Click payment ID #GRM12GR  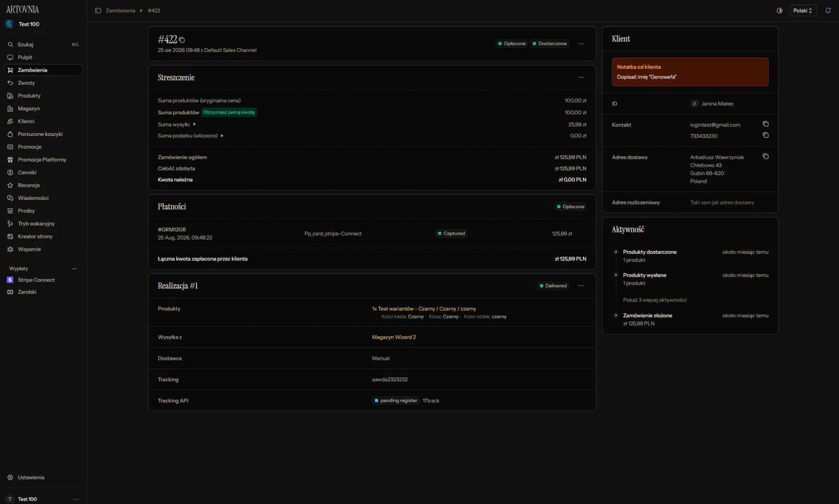(x=172, y=230)
